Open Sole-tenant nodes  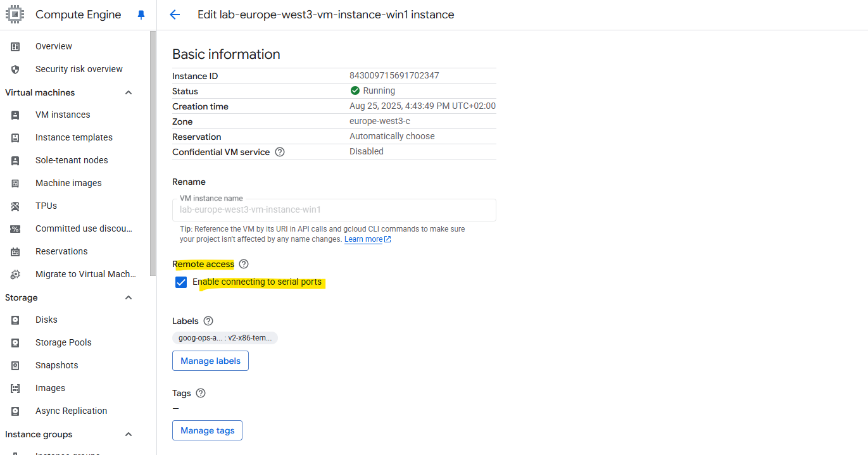coord(72,160)
